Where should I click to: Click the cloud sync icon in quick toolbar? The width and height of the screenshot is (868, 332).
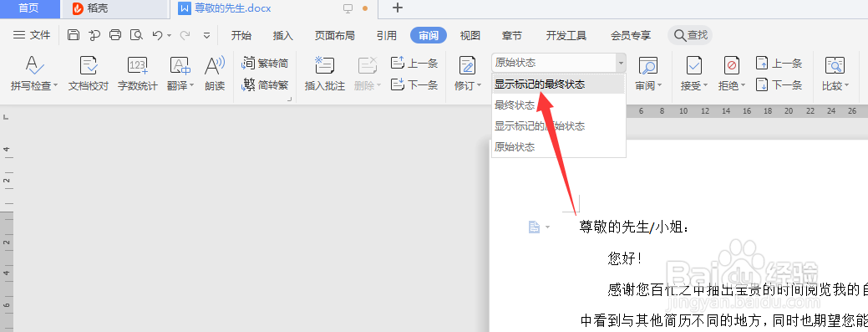click(94, 35)
